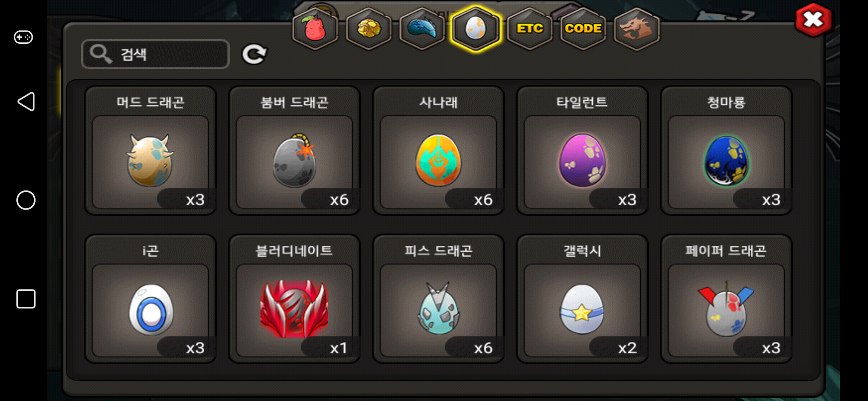Select the 갤럭시 star egg

pos(582,299)
